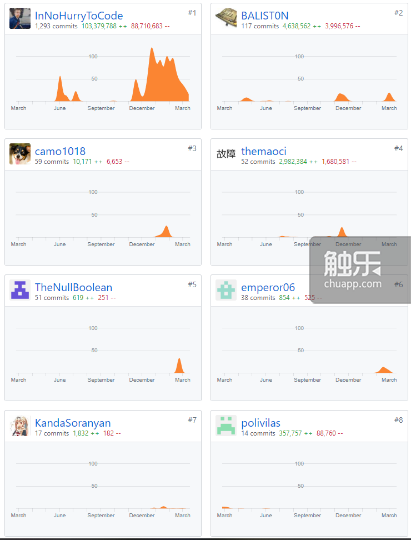
Task: Open emperor06 green identicon avatar
Action: pos(226,290)
